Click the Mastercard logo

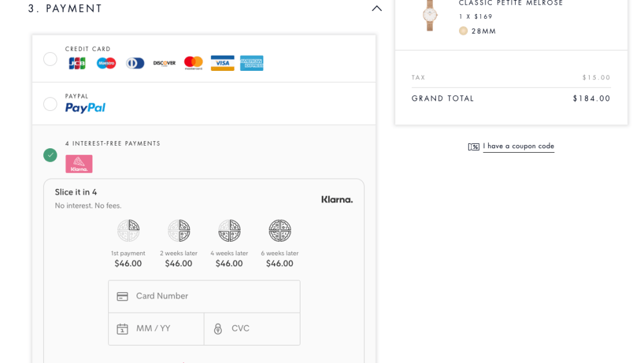tap(193, 63)
